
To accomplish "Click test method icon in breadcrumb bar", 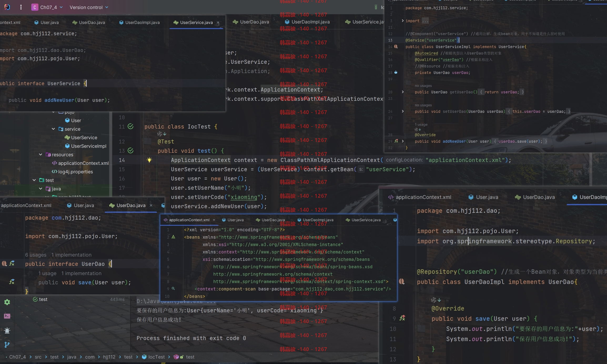I will (x=176, y=357).
